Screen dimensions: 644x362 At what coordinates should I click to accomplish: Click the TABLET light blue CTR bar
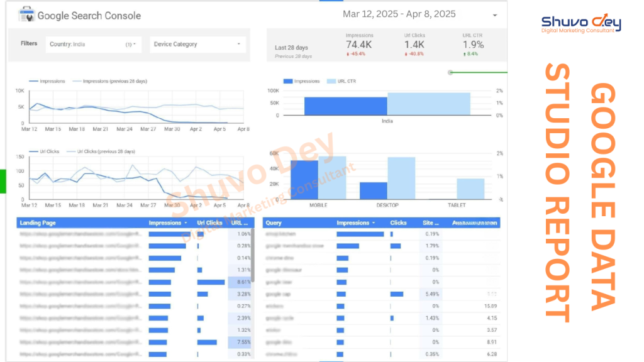click(x=470, y=189)
